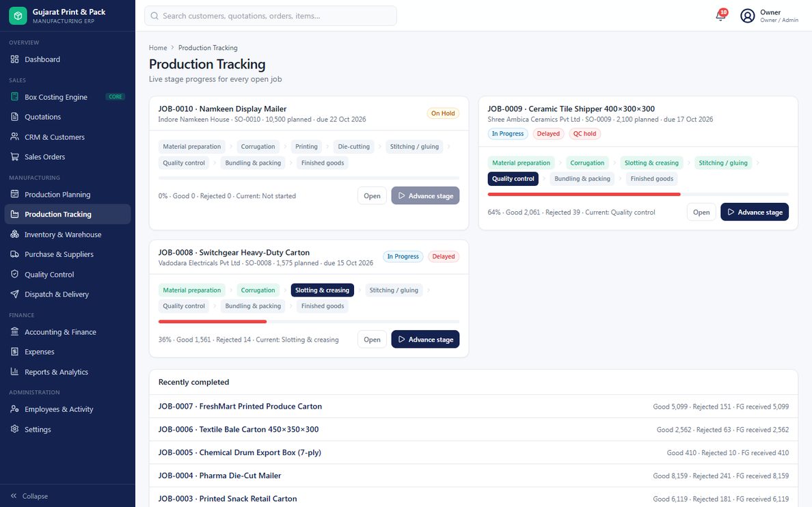Click the Home breadcrumb link
Screen dimensions: 812x507
[x=158, y=48]
